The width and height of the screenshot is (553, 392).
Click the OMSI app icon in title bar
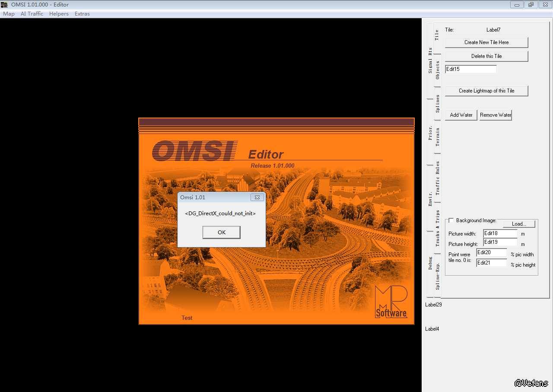tap(5, 5)
